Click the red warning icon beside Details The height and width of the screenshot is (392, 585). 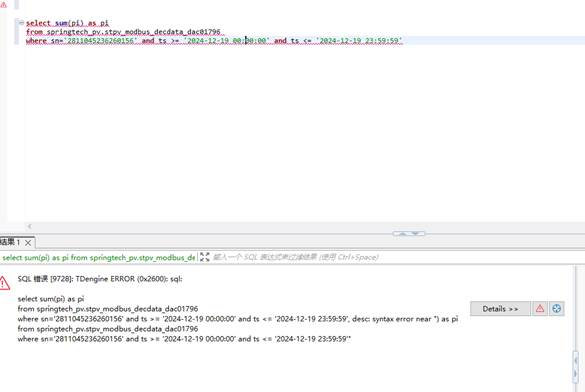(540, 309)
